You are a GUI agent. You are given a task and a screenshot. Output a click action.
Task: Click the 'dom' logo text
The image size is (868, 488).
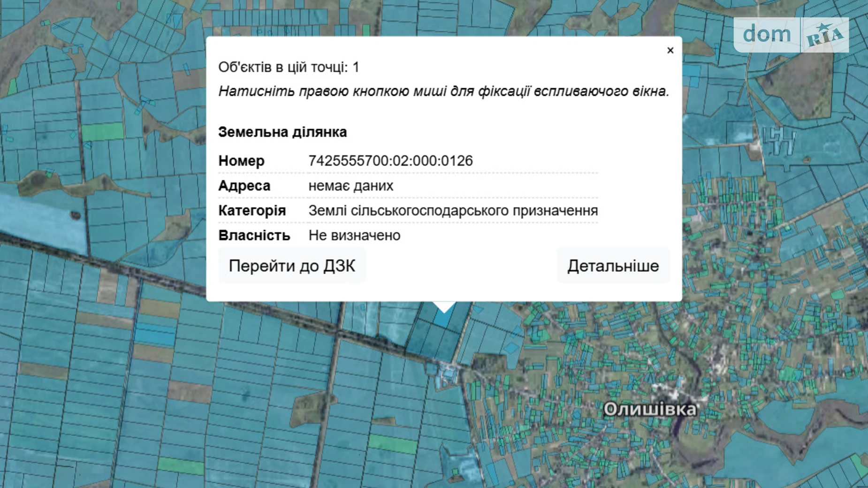(767, 35)
